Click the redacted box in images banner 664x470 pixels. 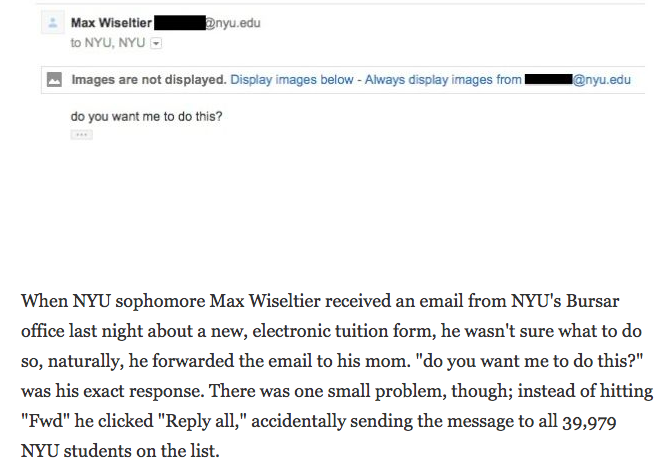click(x=549, y=80)
